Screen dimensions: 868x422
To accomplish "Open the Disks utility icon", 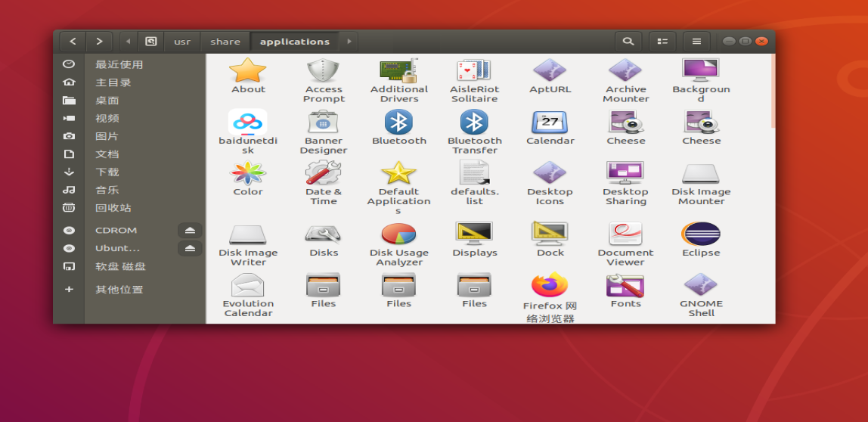I will point(324,234).
